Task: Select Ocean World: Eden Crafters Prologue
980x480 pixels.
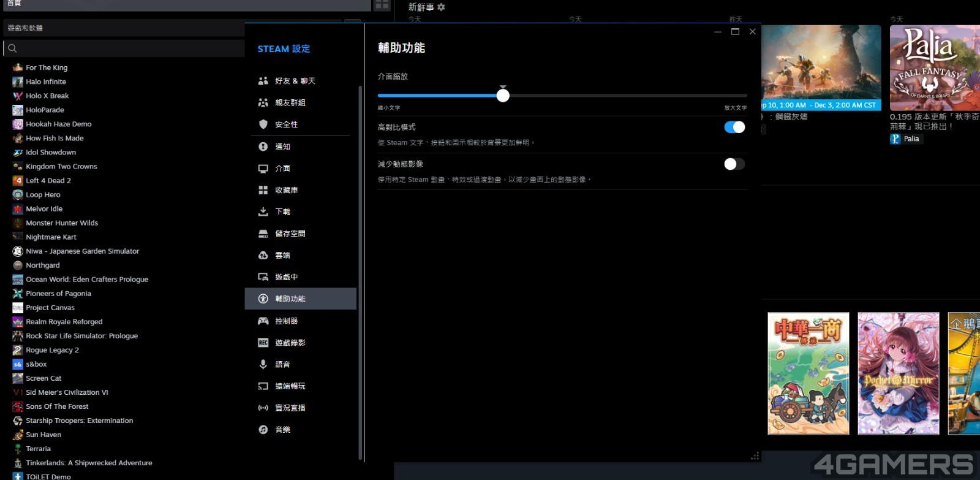Action: [x=87, y=279]
